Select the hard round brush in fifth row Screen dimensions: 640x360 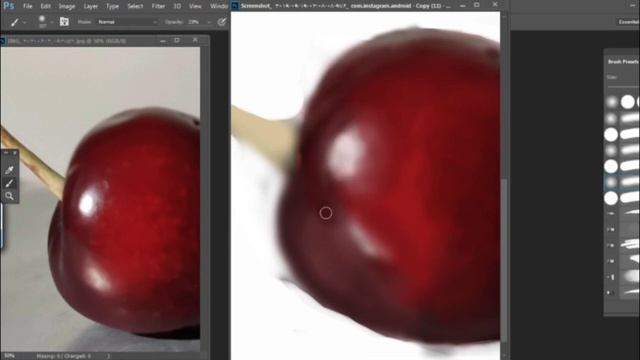[x=611, y=167]
